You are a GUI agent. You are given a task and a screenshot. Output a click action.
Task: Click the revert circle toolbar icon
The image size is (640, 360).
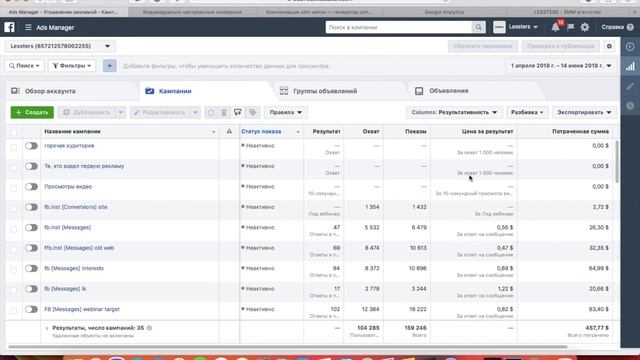[211, 112]
